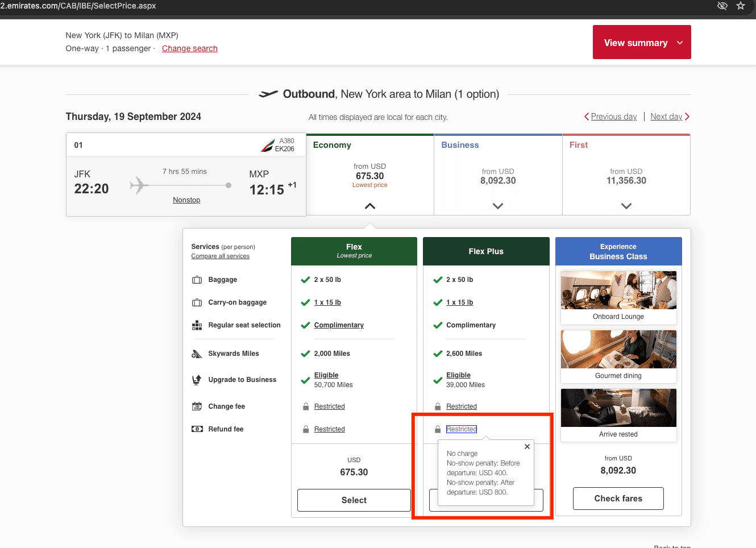Image resolution: width=756 pixels, height=548 pixels.
Task: Open the Compare all services link
Action: 221,256
